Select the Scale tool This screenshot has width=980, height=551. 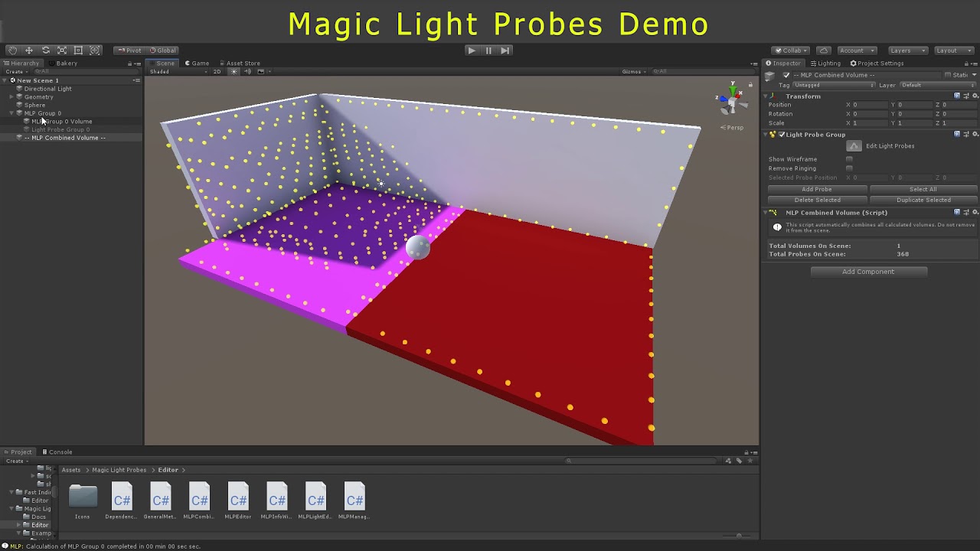click(x=62, y=51)
